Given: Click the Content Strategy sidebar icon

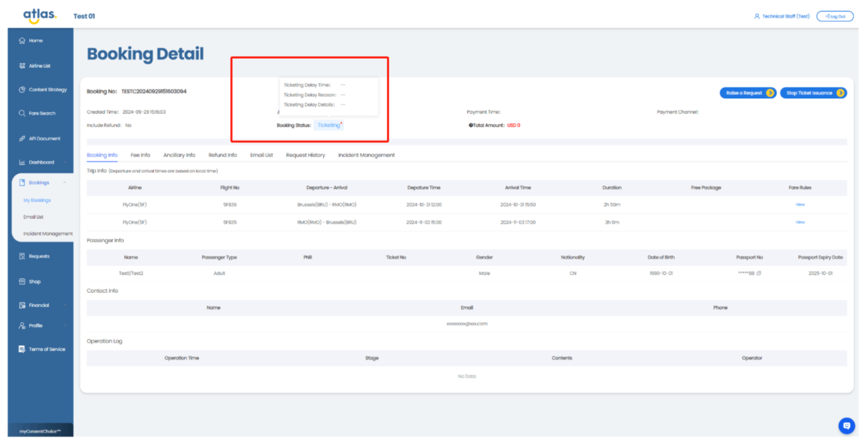Looking at the screenshot, I should (22, 90).
